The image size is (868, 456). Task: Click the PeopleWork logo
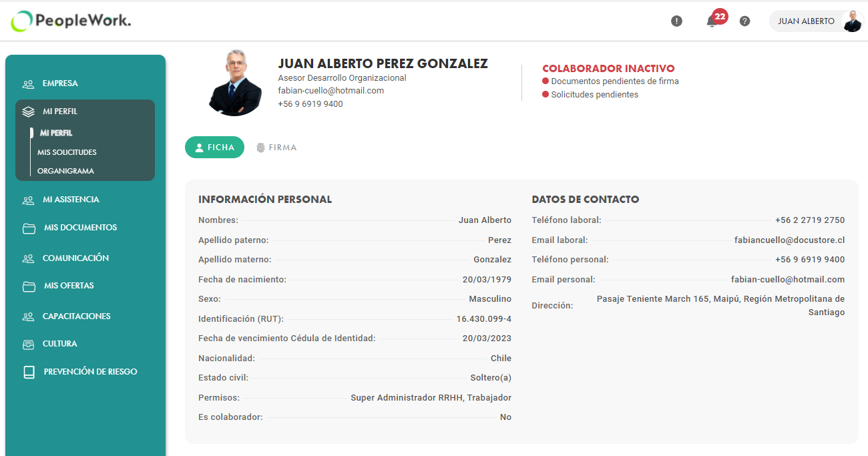click(71, 21)
